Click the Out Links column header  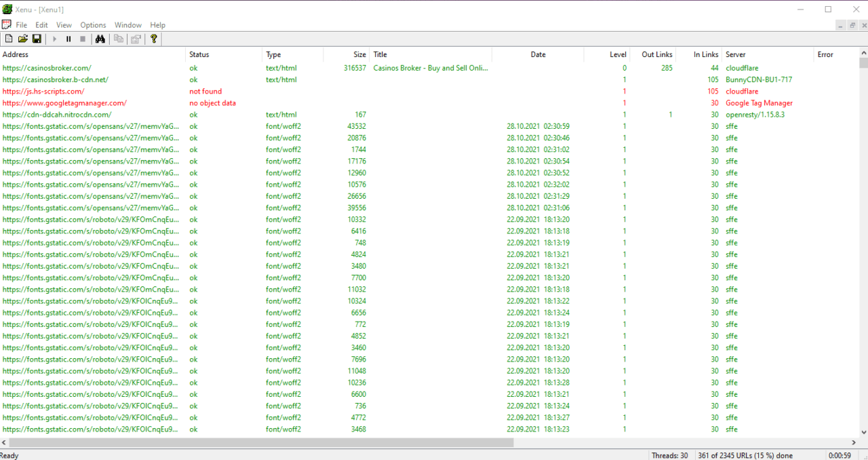[x=656, y=54]
